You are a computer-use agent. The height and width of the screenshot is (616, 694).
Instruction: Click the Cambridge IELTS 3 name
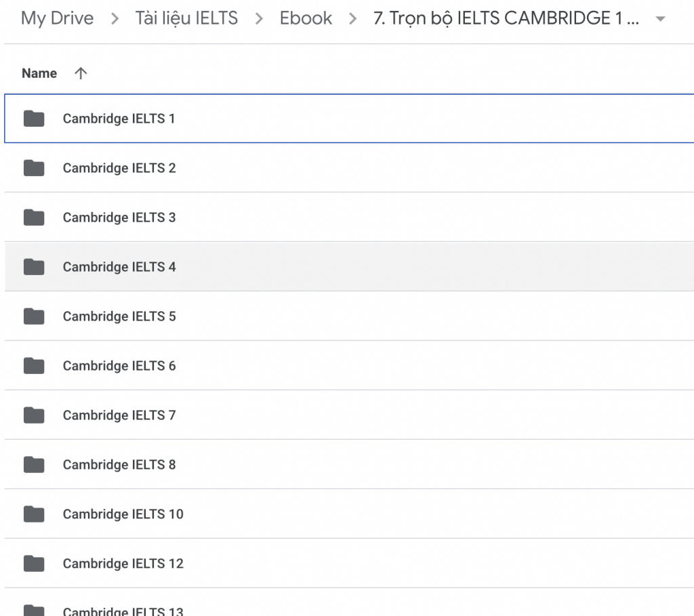(119, 218)
